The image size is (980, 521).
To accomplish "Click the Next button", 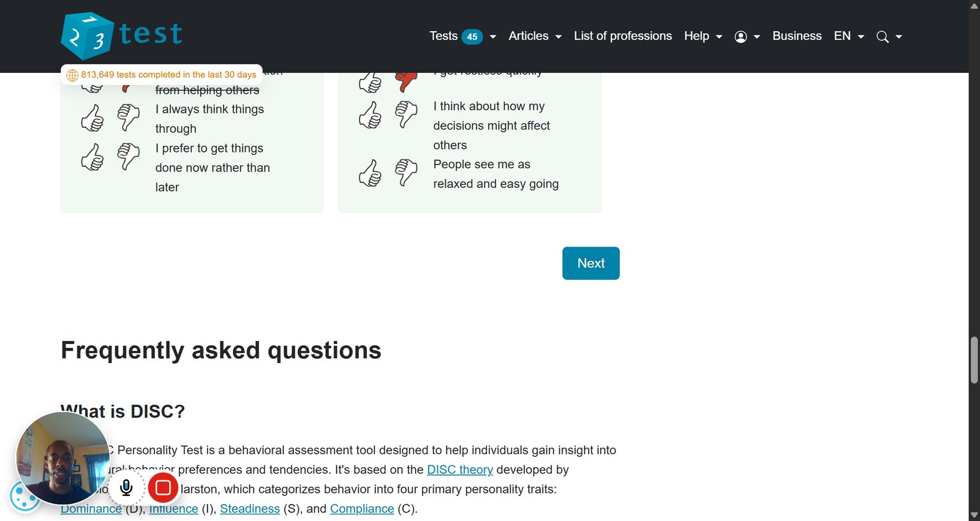I will tap(591, 263).
